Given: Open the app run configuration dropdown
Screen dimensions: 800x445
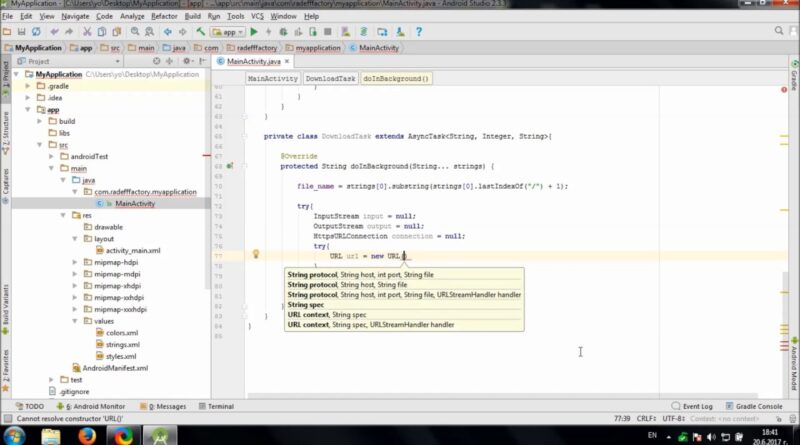Looking at the screenshot, I should tap(228, 32).
